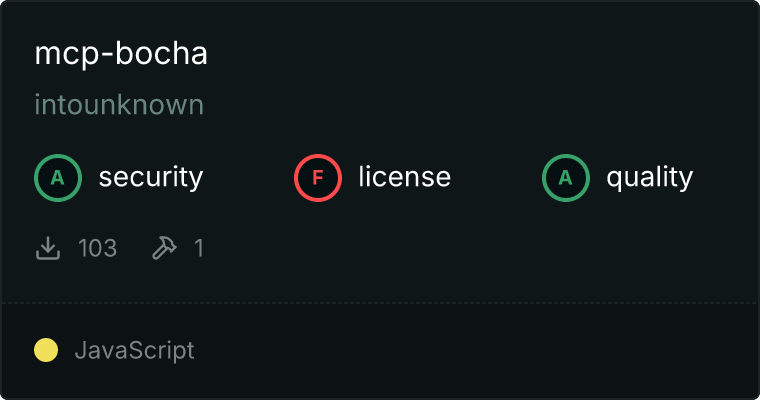Click the security label text
Image resolution: width=760 pixels, height=400 pixels.
click(151, 178)
